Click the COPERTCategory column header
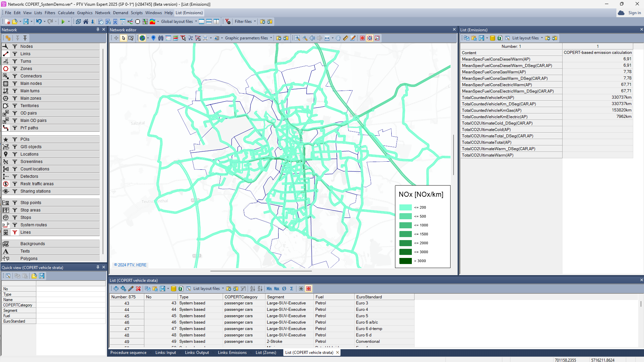Screen dimensions: 644x362 [x=244, y=297]
